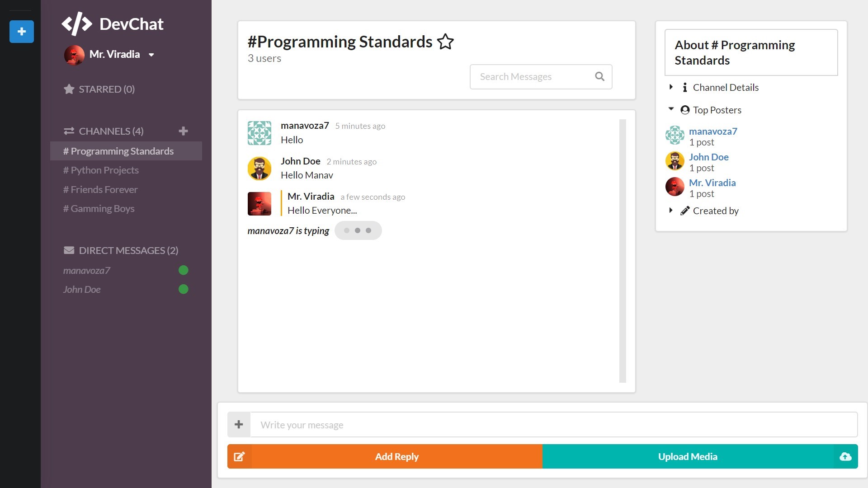Viewport: 868px width, 488px height.
Task: Click the Top Posters person icon
Action: tap(684, 110)
